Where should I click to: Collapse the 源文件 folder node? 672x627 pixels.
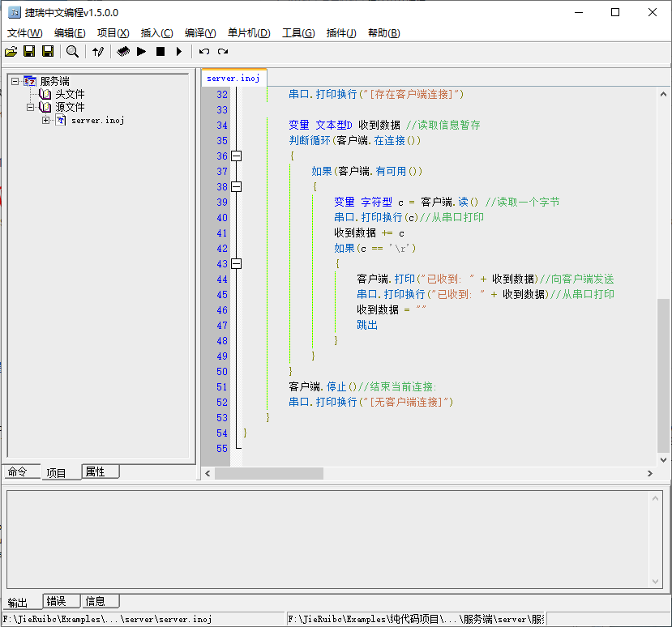[x=30, y=107]
